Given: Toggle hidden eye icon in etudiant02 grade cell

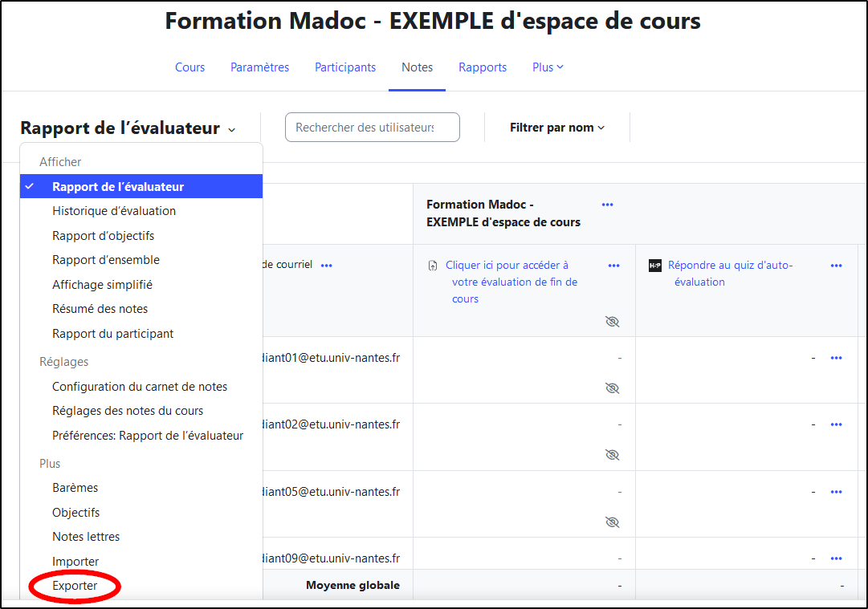Looking at the screenshot, I should tap(613, 455).
